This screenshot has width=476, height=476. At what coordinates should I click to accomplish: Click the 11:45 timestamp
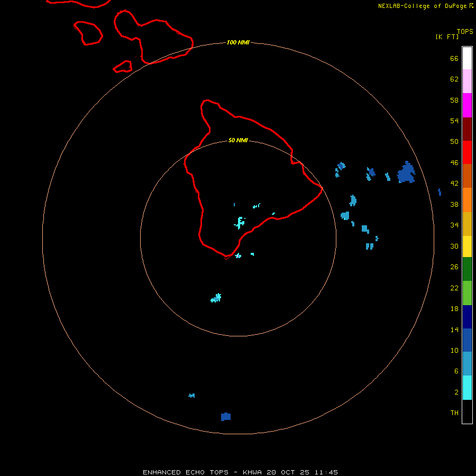click(326, 472)
